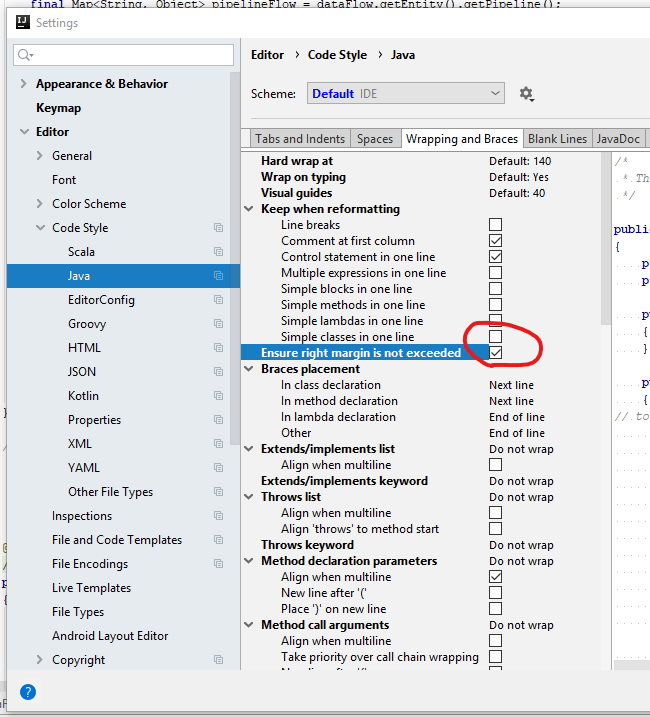Expand the Color Scheme node arrow

pos(39,203)
